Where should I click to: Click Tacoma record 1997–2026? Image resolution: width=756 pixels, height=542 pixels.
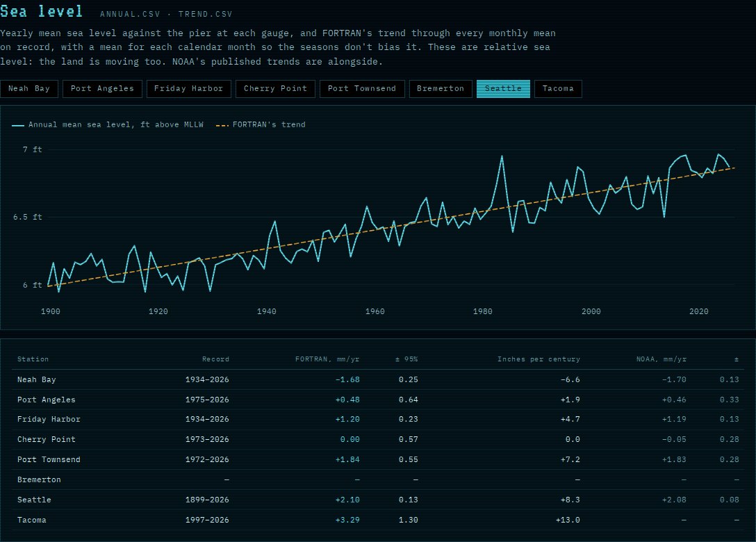[207, 520]
